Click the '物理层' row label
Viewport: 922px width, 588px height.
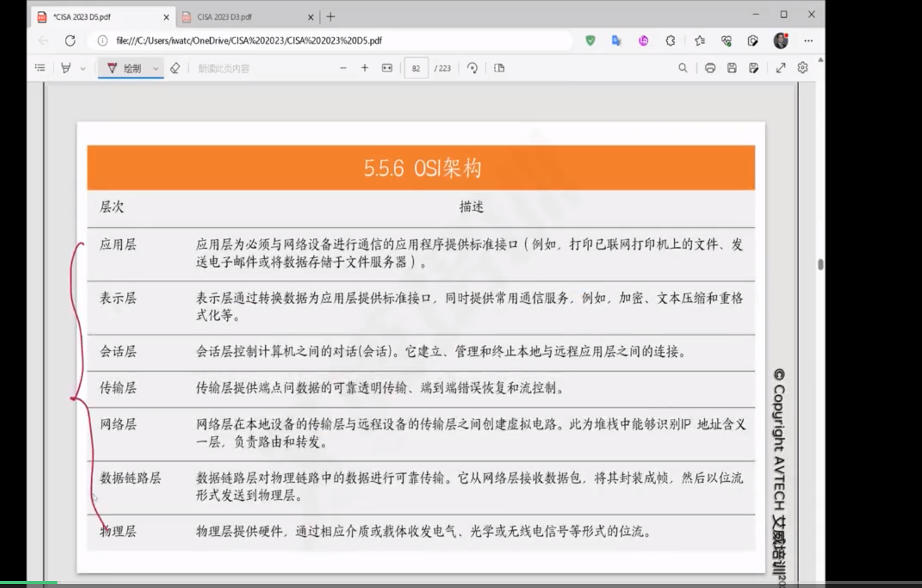118,531
